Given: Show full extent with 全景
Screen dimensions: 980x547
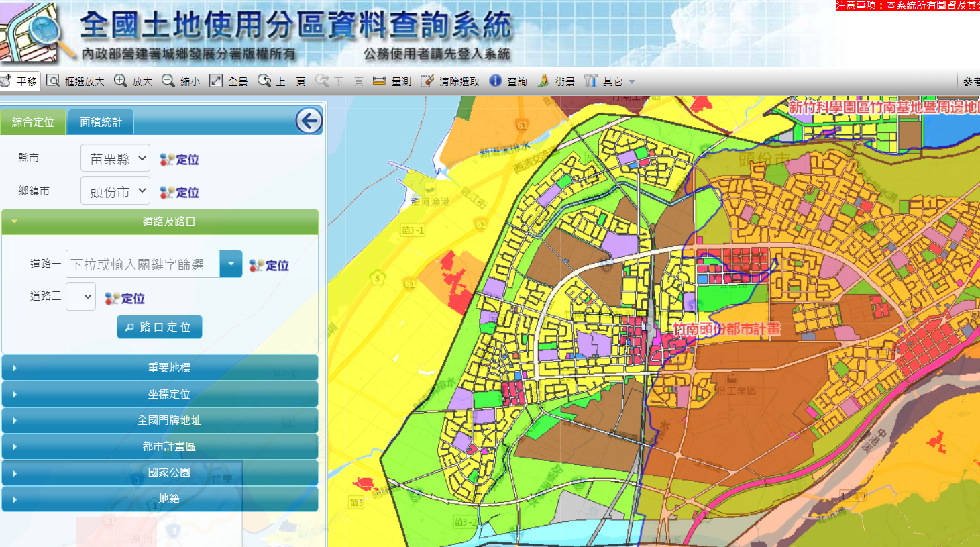Looking at the screenshot, I should [229, 81].
